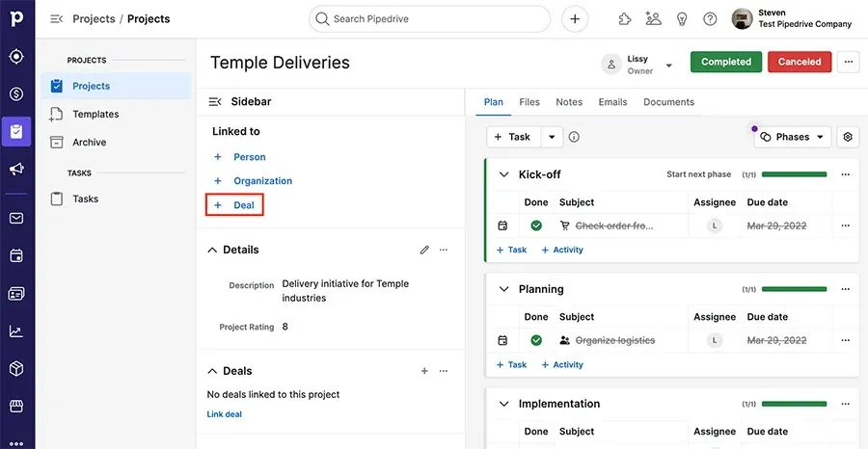868x449 pixels.
Task: Click the Link deal link
Action: click(224, 414)
